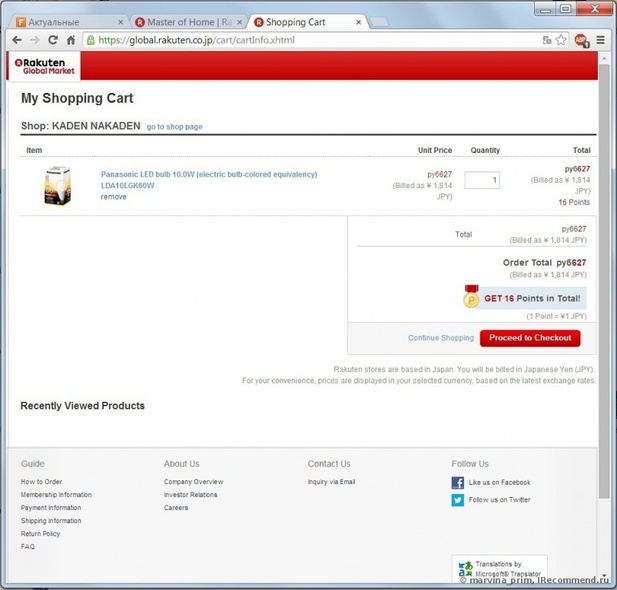
Task: Open the Adblock extension icon
Action: point(581,40)
